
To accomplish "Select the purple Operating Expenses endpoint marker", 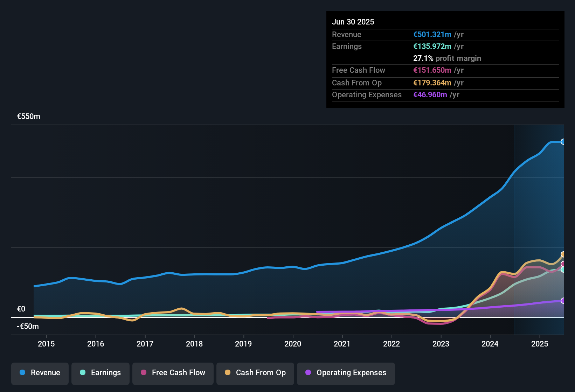I will pos(562,300).
